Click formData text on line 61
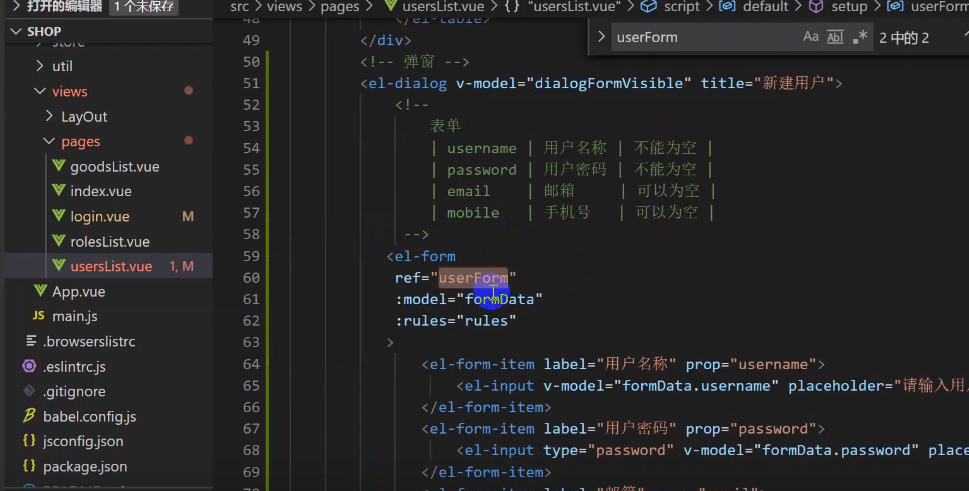 [499, 300]
